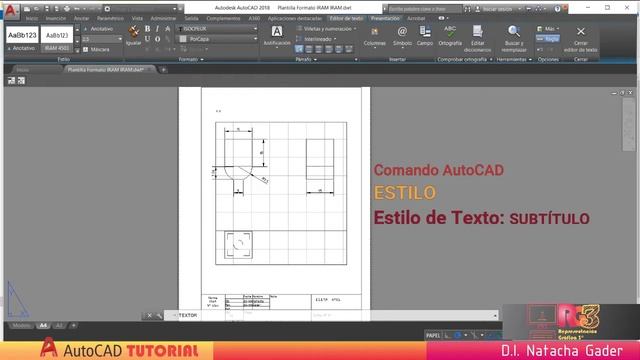Insert a field with the Campo icon
The width and height of the screenshot is (640, 360).
(x=424, y=36)
